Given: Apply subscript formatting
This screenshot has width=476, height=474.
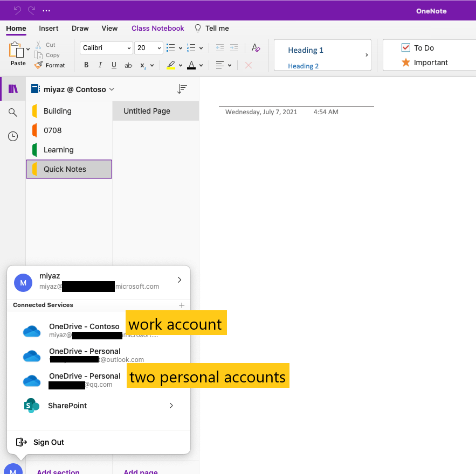Looking at the screenshot, I should pyautogui.click(x=143, y=66).
